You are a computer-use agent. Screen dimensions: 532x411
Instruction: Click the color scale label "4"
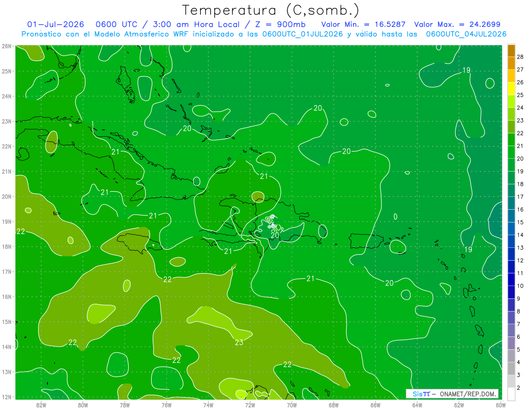(519, 362)
